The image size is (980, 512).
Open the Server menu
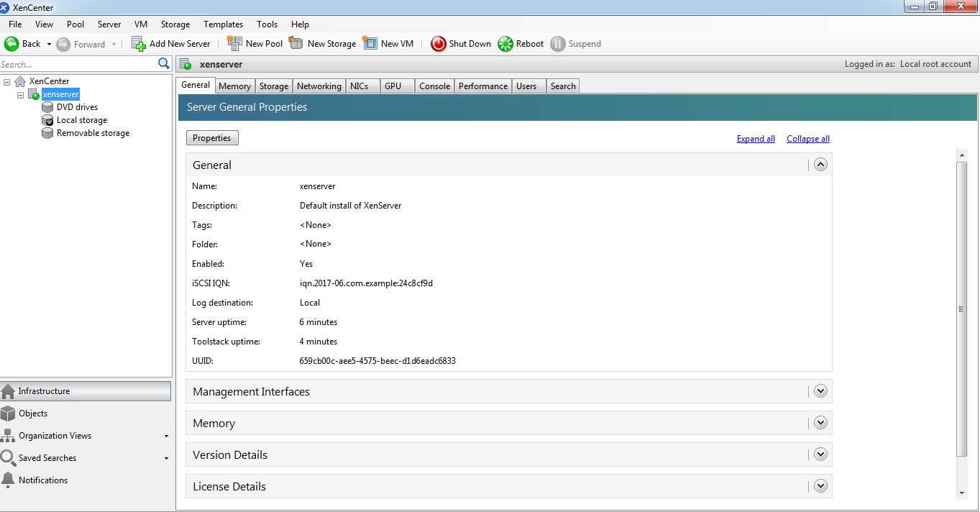click(x=109, y=24)
